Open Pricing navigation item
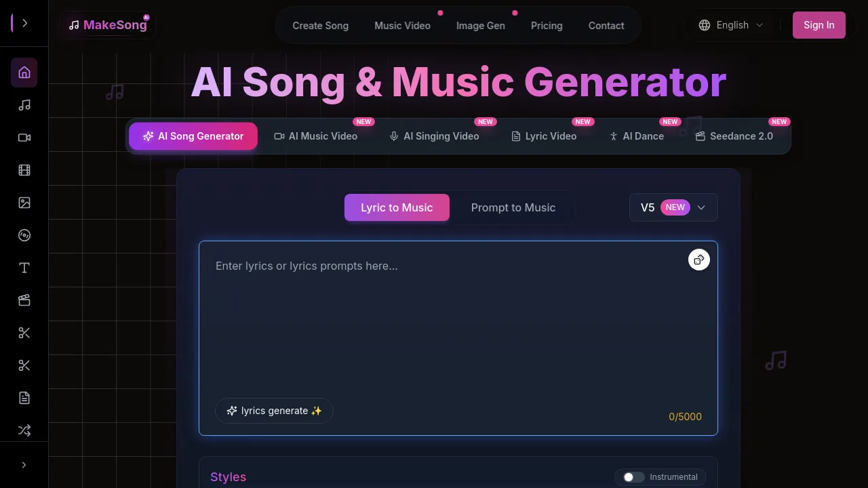Screen dimensions: 868x488 [547, 26]
